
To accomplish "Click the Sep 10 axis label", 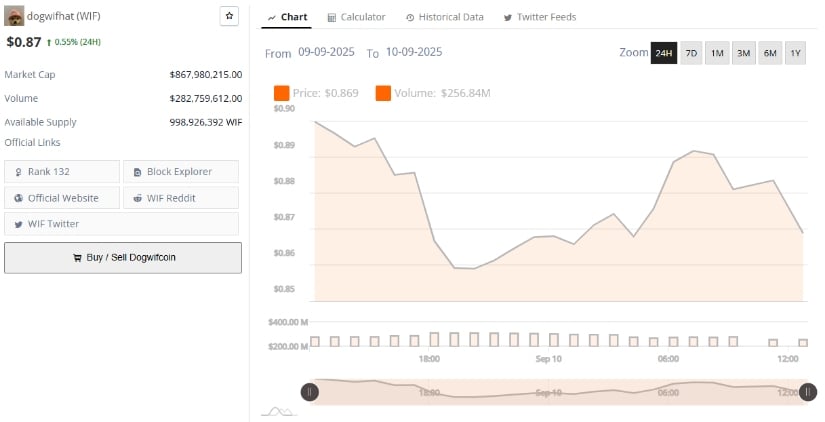I will [x=549, y=359].
